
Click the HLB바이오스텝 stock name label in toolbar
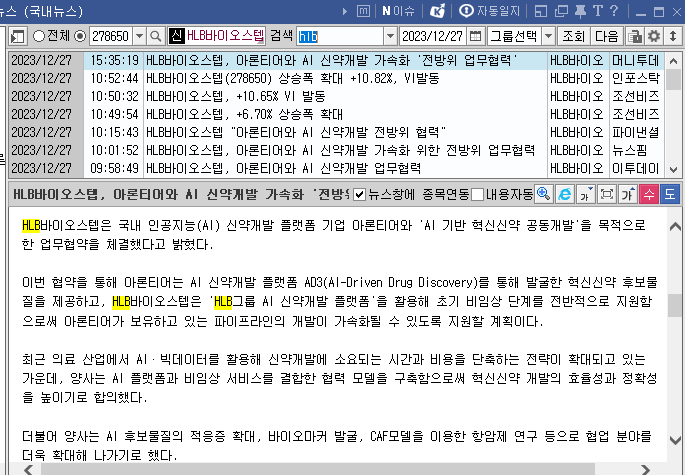[225, 36]
